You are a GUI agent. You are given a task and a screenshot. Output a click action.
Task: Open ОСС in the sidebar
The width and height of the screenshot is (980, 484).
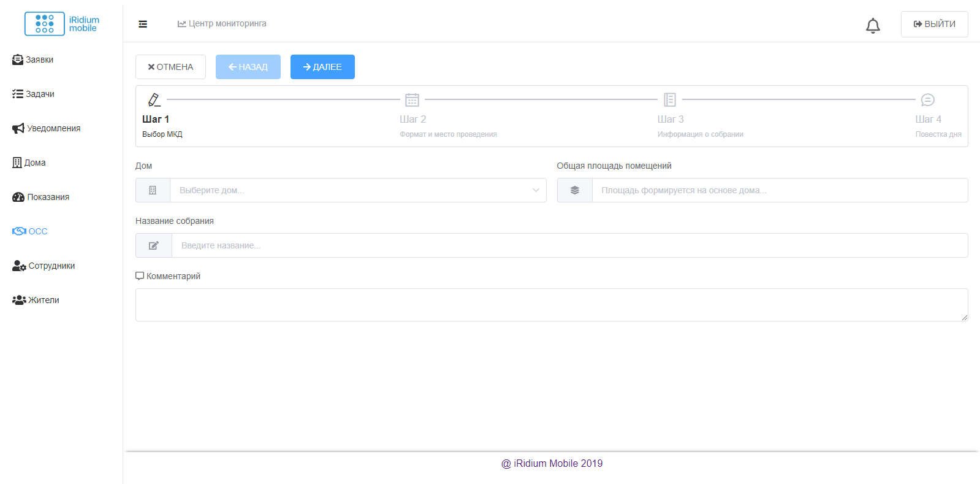[x=30, y=231]
